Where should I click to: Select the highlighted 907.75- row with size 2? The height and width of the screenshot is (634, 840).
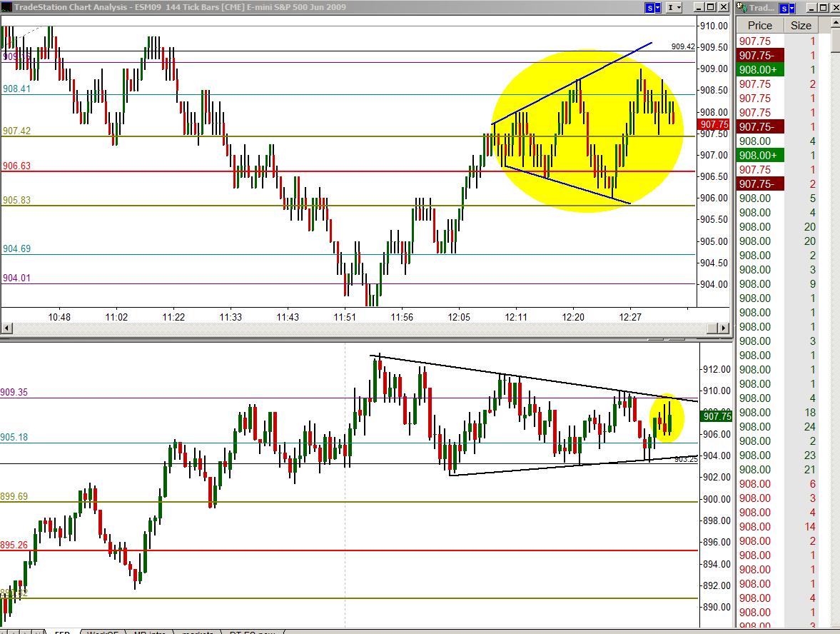point(777,183)
